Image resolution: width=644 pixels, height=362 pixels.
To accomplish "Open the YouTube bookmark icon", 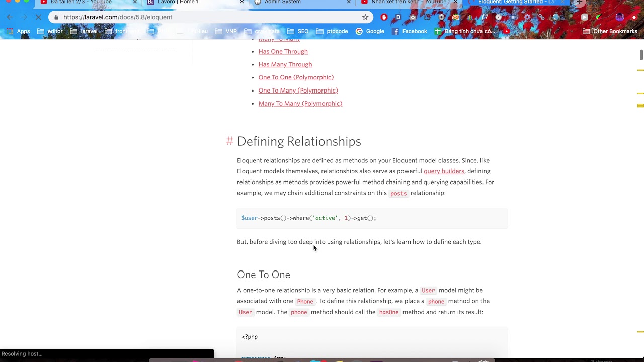I will click(x=506, y=31).
